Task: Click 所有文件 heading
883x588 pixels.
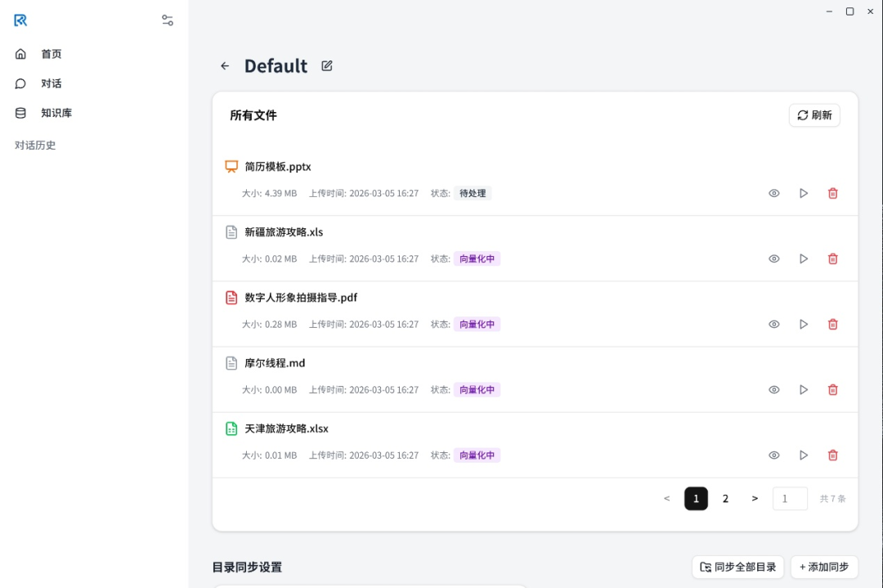Action: [253, 115]
